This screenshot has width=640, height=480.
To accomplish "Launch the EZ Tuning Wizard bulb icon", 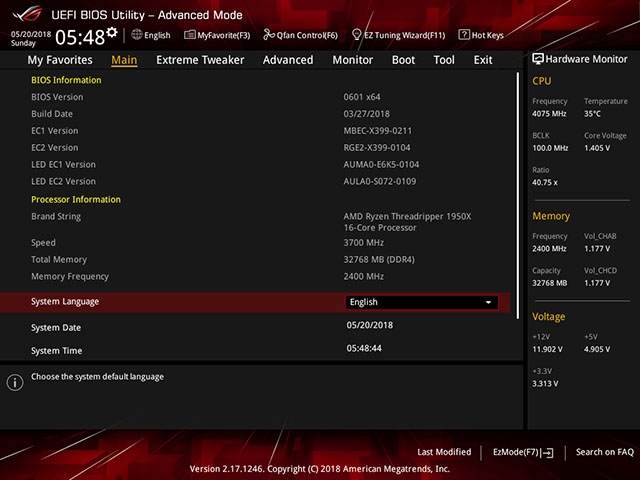I will (357, 35).
